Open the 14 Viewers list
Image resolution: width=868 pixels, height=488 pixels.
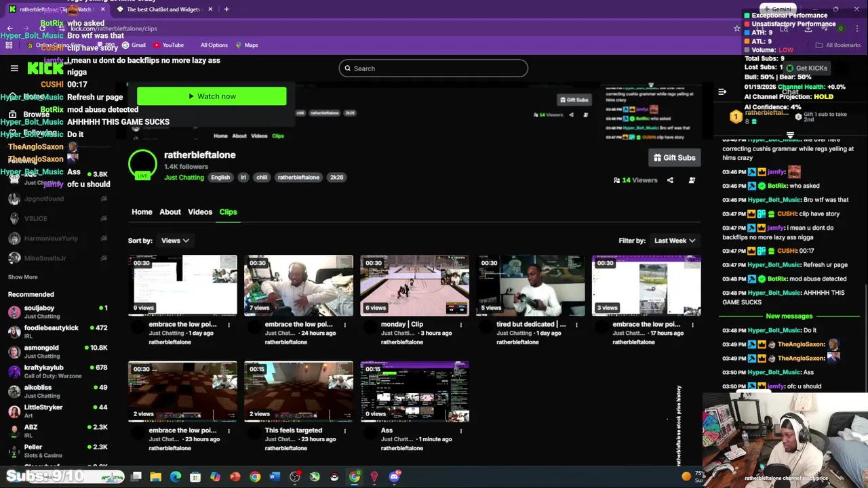click(x=635, y=180)
